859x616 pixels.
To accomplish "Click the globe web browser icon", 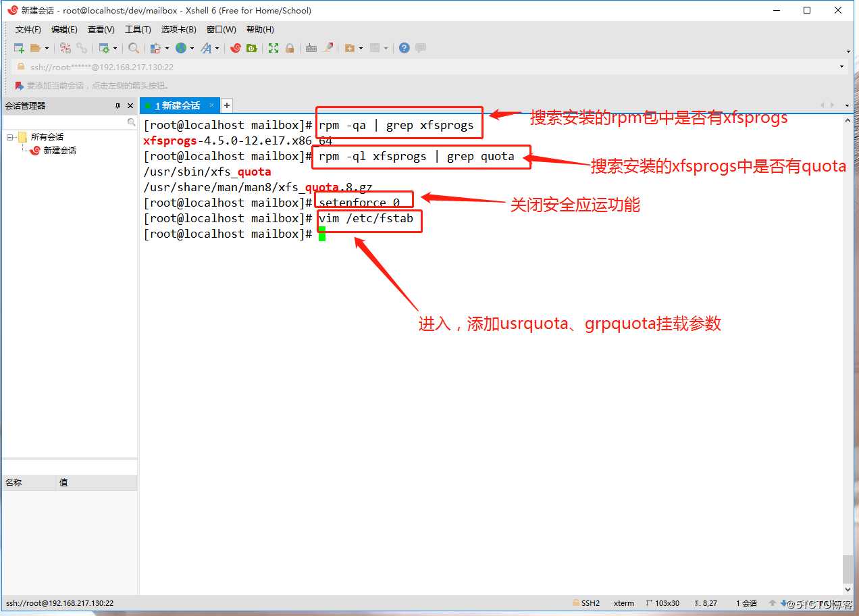I will pos(181,48).
